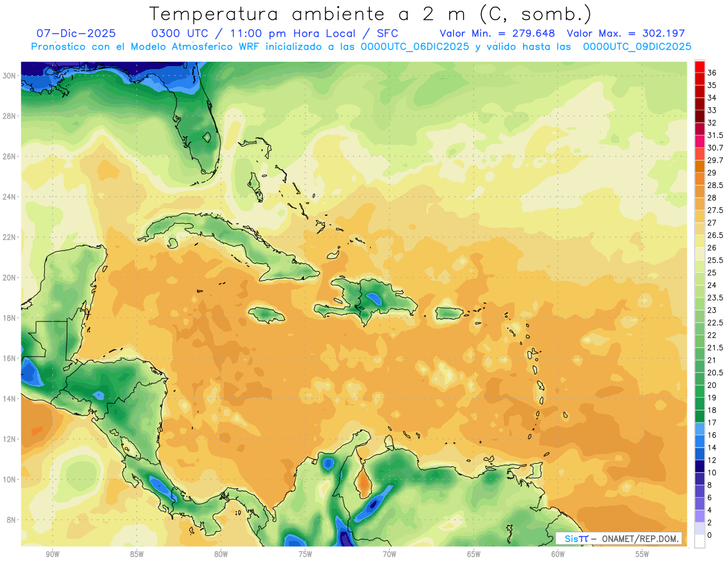728x562 pixels.
Task: Click the swatch between 30.7 and 31.5 labels
Action: point(699,142)
